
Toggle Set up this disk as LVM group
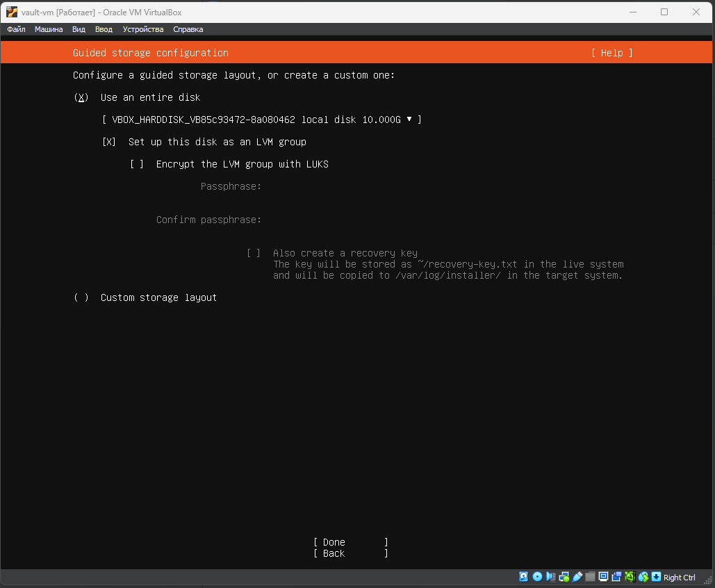coord(109,142)
